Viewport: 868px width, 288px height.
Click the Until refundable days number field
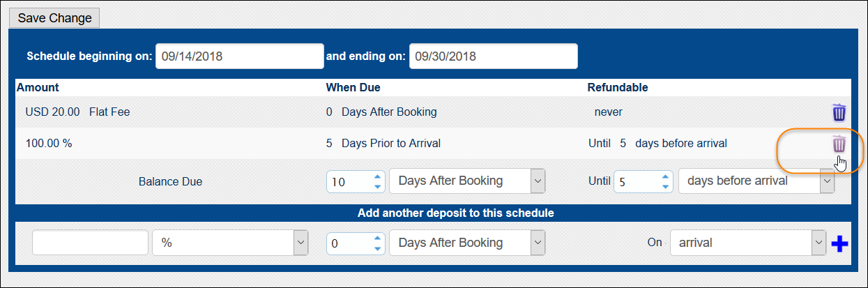(x=637, y=181)
